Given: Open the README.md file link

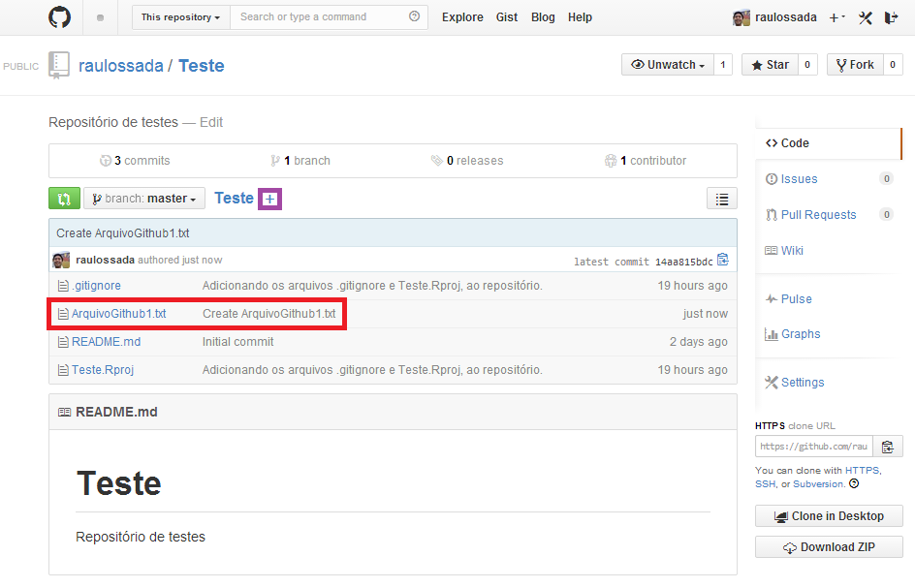Looking at the screenshot, I should pos(107,342).
